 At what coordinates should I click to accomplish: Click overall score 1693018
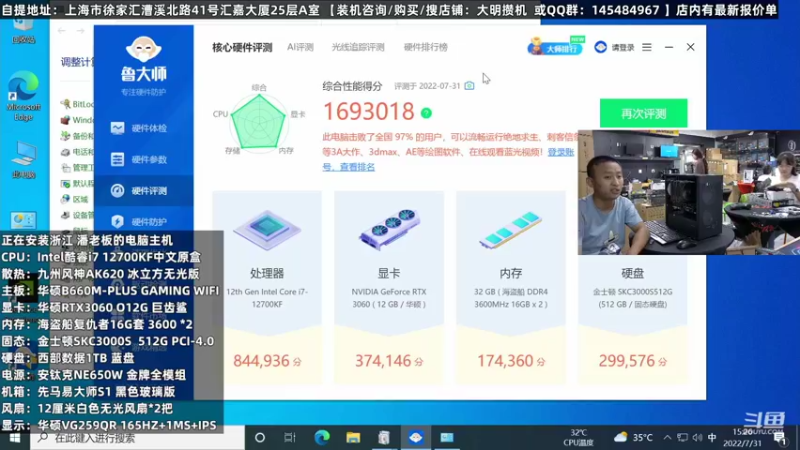click(x=368, y=112)
